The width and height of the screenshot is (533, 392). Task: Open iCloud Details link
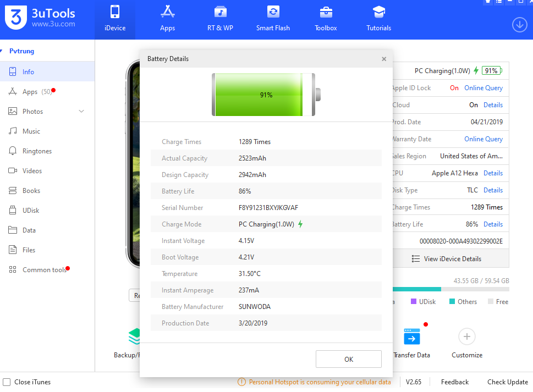(493, 105)
